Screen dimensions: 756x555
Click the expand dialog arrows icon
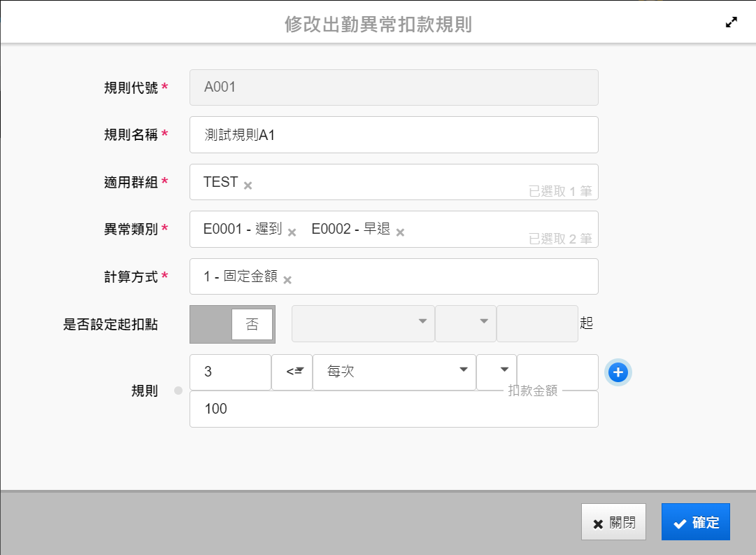tap(732, 22)
